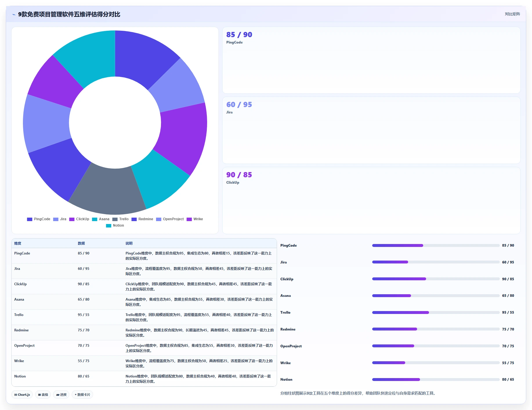The width and height of the screenshot is (532, 410).
Task: Toggle Jira legend entry visibility
Action: coord(60,219)
